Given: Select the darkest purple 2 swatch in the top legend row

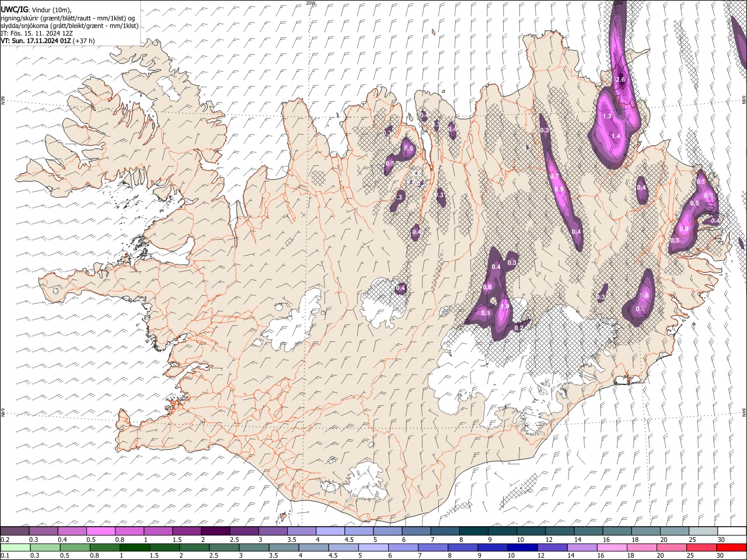Looking at the screenshot, I should coord(215,531).
